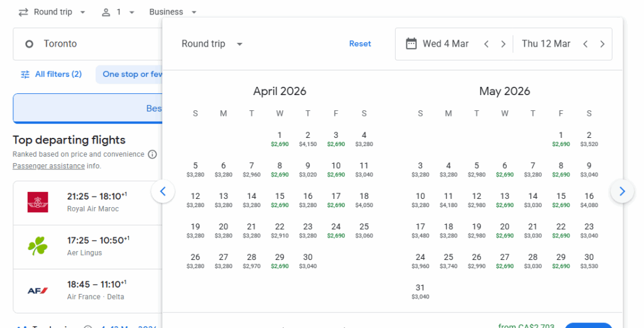The height and width of the screenshot is (328, 644).
Task: Select May 30 priced $3,530
Action: click(589, 261)
